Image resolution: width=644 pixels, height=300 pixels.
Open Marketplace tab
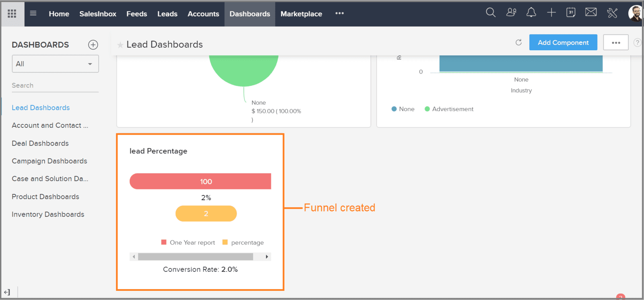point(301,14)
